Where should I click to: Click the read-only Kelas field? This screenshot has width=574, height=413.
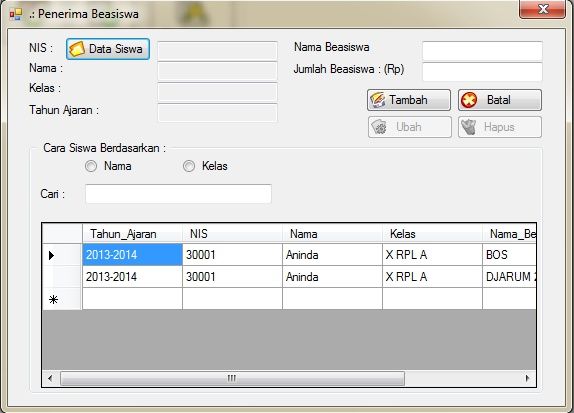217,92
